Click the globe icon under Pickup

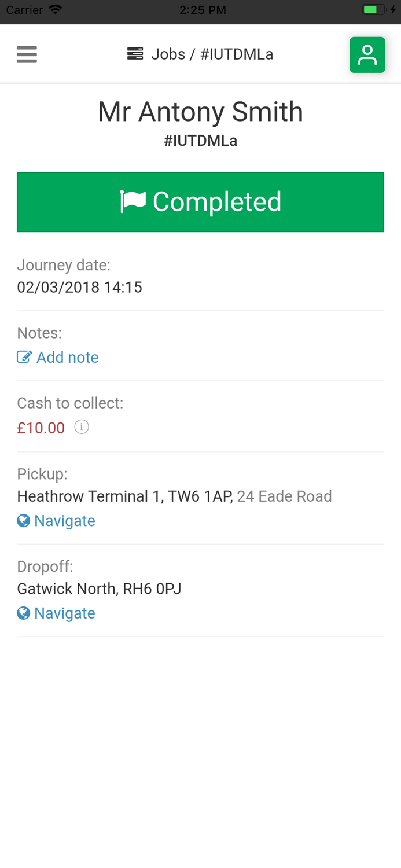click(x=24, y=521)
